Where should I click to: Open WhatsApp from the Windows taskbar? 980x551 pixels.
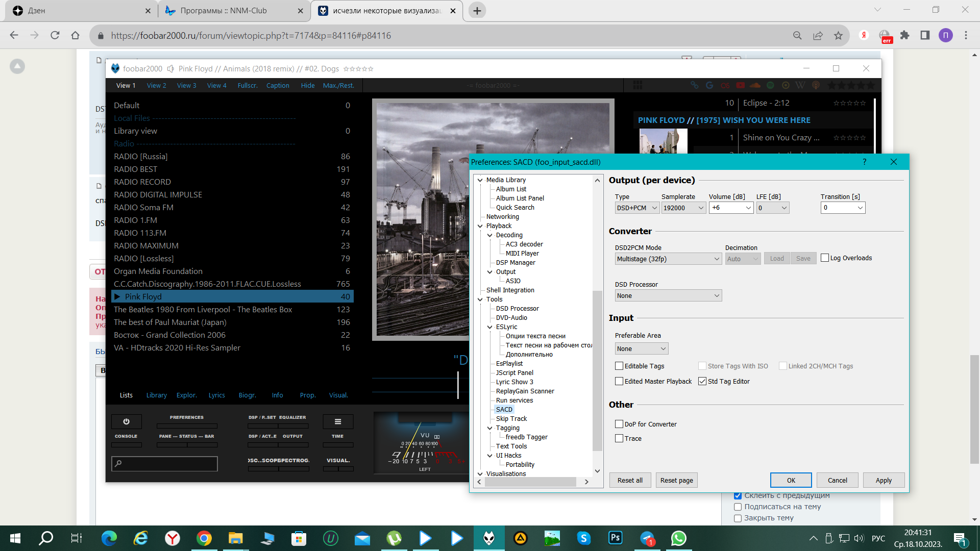[x=678, y=538]
